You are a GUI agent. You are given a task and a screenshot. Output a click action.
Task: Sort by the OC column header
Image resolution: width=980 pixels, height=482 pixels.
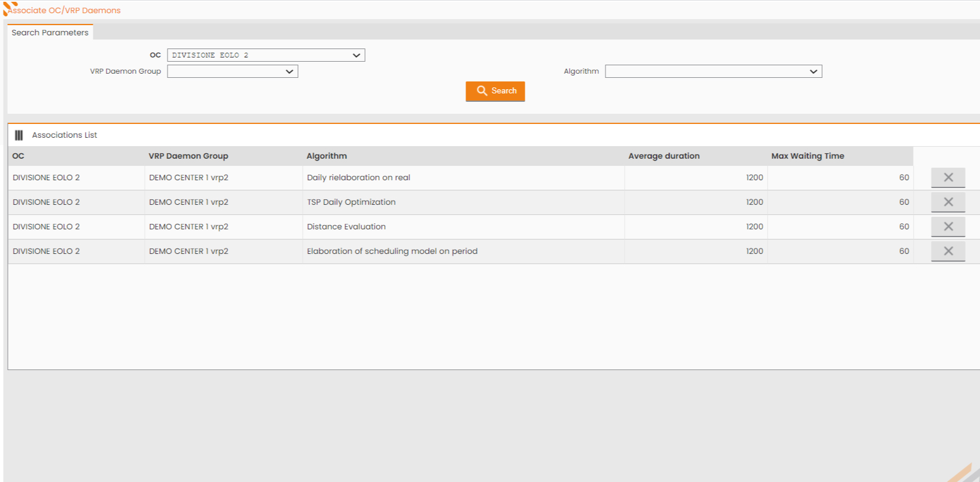pos(77,156)
